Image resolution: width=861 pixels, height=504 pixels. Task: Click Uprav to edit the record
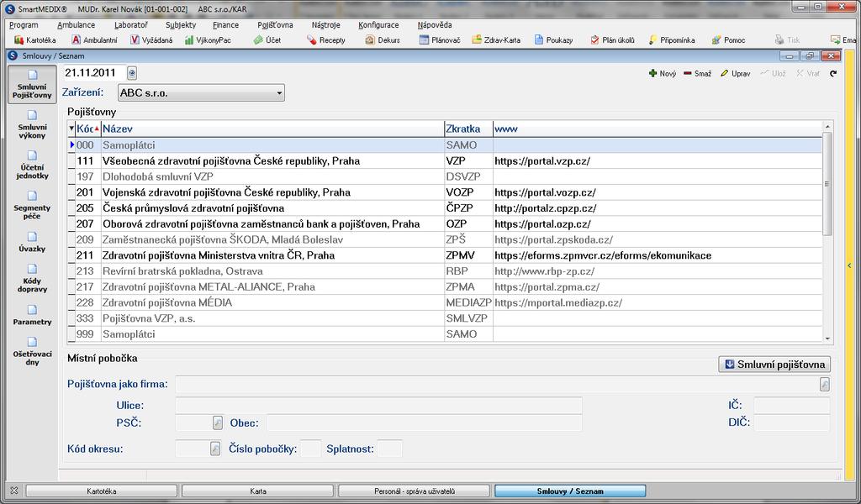point(735,73)
